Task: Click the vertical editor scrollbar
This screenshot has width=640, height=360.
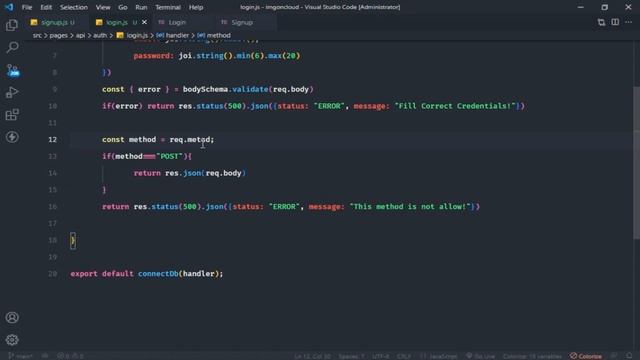Action: [636, 163]
